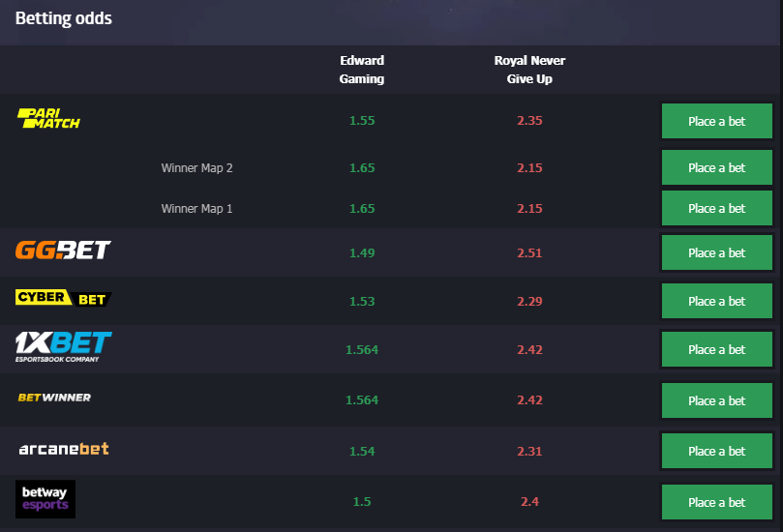This screenshot has height=532, width=783.
Task: Place a bet on Winner Map 2
Action: click(x=716, y=167)
